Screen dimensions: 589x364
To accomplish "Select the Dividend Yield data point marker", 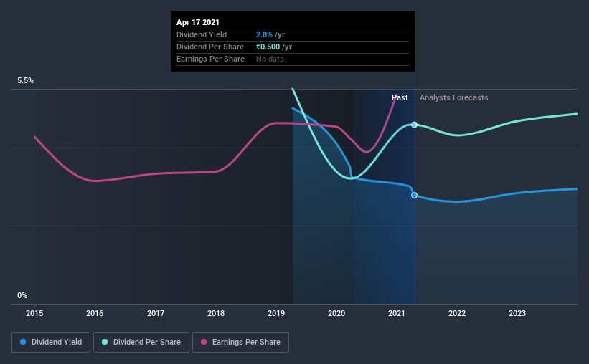I will click(x=414, y=195).
